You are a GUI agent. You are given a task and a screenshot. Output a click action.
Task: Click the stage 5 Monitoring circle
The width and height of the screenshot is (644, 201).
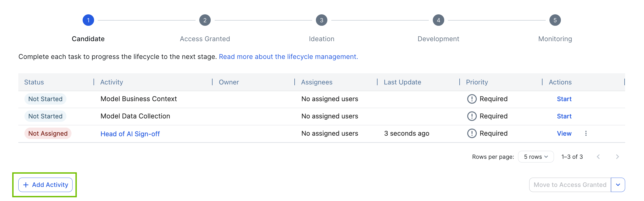[x=555, y=20]
